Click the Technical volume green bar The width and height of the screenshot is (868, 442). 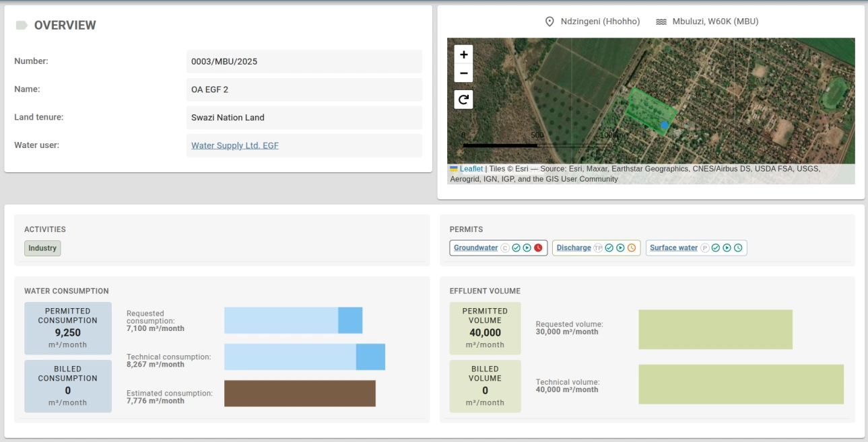click(x=741, y=384)
